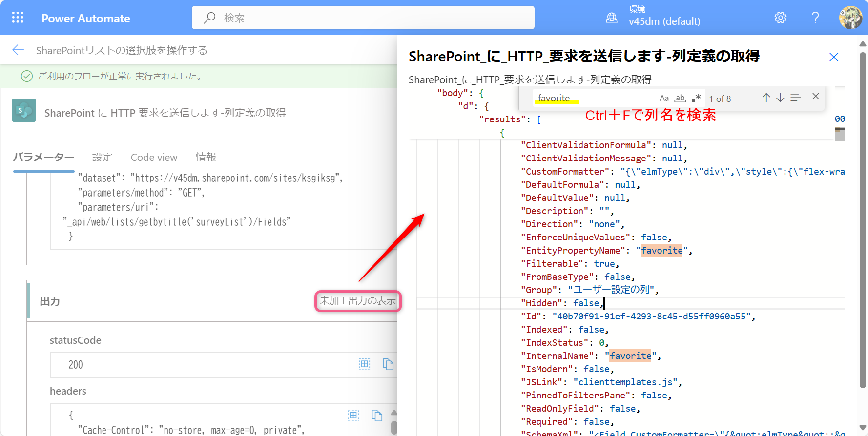Screen dimensions: 868x436
Task: Jump to previous search match
Action: 766,98
